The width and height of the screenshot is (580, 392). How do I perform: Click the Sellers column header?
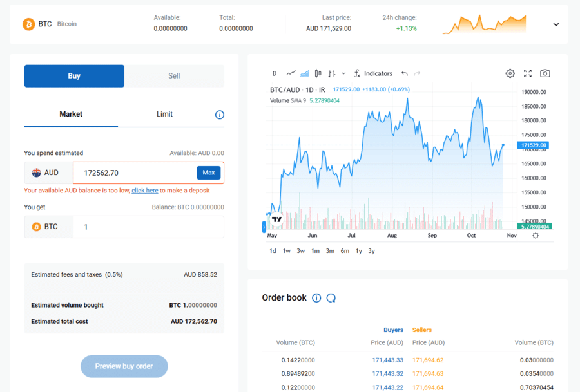point(422,330)
